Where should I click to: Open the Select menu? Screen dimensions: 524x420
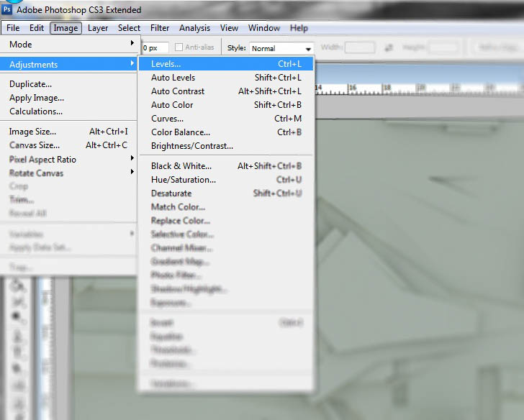[x=129, y=28]
